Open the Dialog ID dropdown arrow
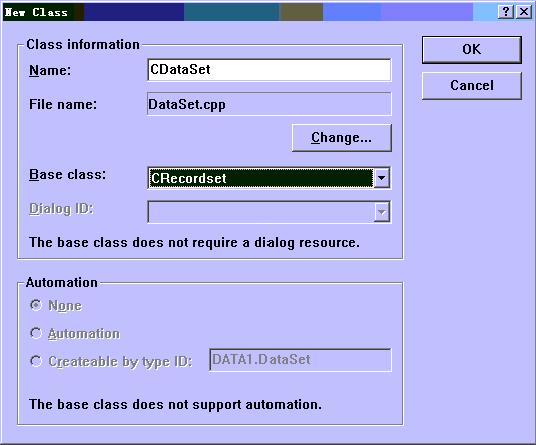The height and width of the screenshot is (445, 536). click(381, 212)
